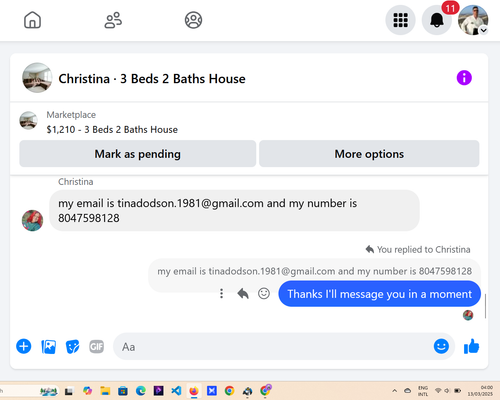Send a thumbs-up Like
The image size is (500, 400).
(x=471, y=346)
